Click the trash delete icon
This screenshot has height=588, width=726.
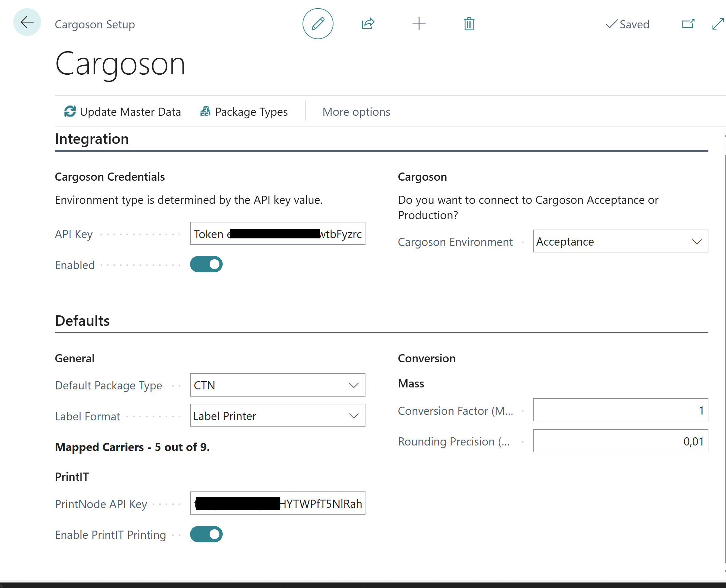click(469, 24)
